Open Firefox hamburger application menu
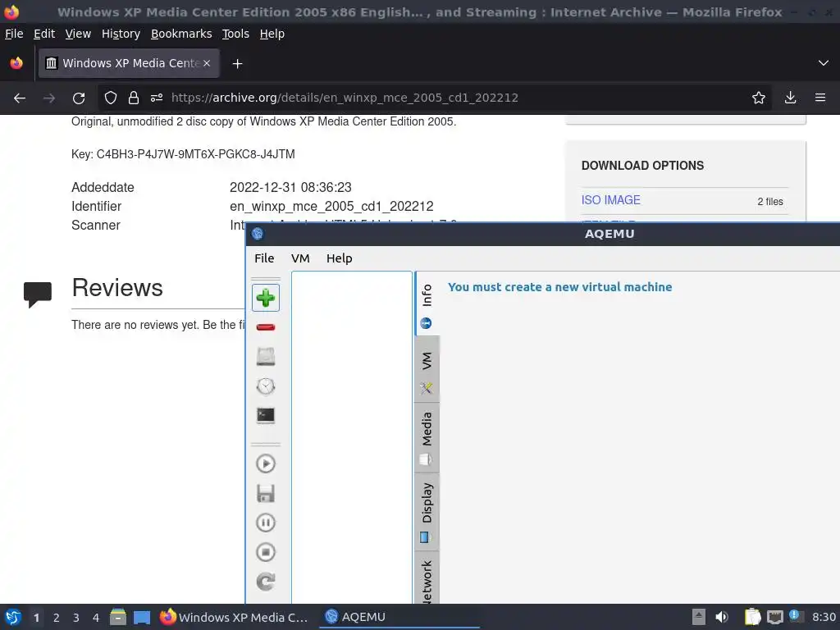Viewport: 840px width, 630px height. pos(820,98)
